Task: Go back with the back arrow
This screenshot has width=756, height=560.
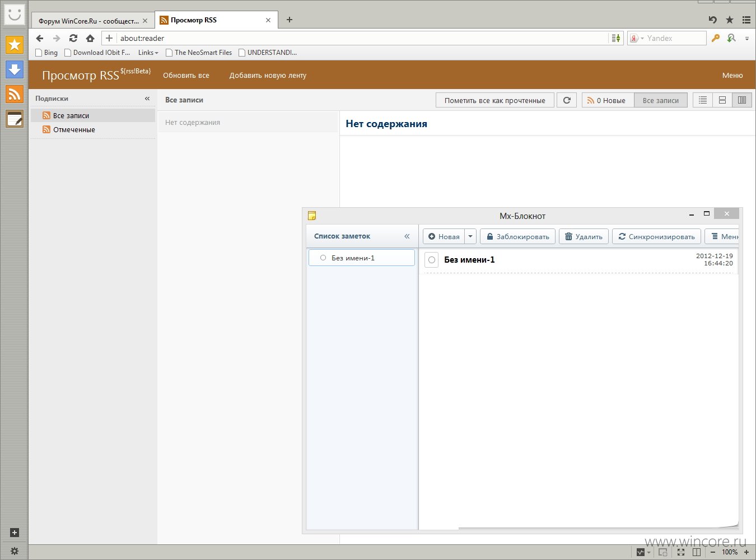Action: tap(40, 38)
